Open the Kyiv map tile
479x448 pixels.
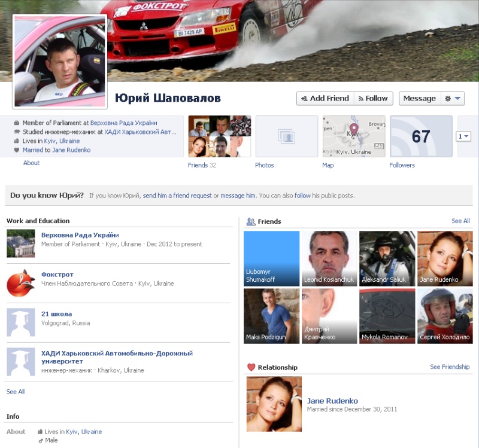(354, 136)
